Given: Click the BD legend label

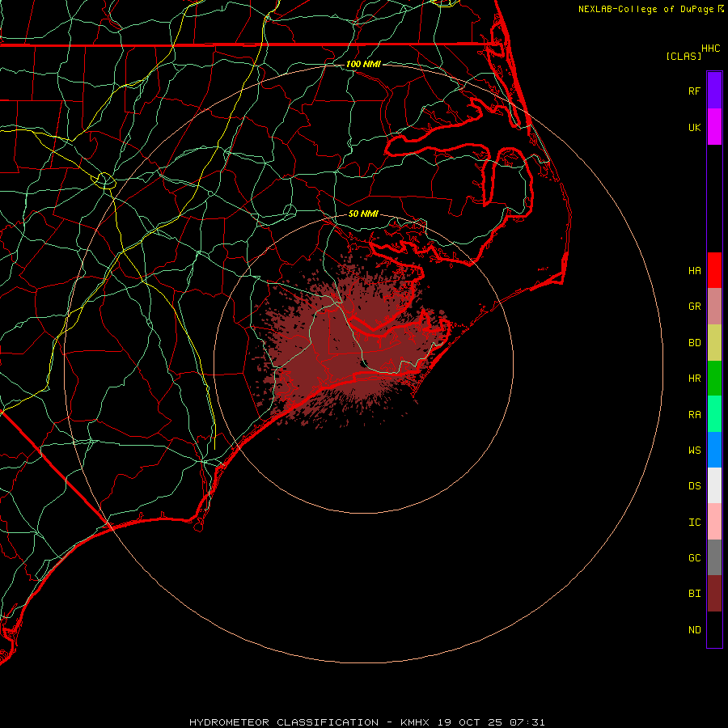Looking at the screenshot, I should click(694, 343).
